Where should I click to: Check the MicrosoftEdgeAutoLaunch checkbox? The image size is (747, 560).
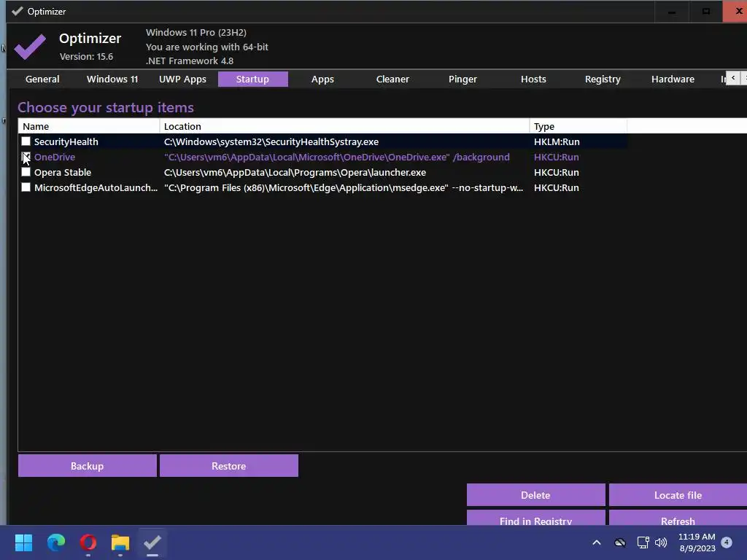[x=26, y=187]
